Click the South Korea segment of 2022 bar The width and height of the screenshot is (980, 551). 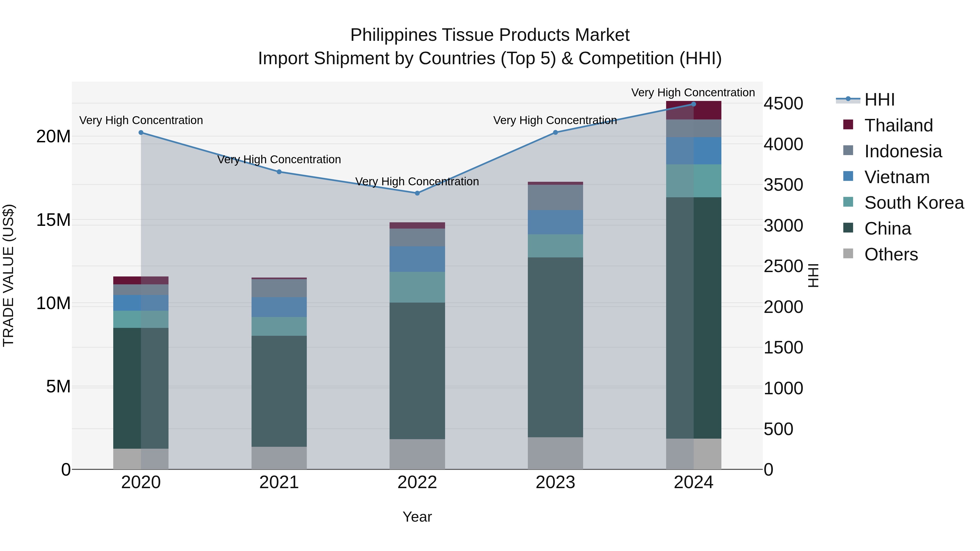coord(417,287)
